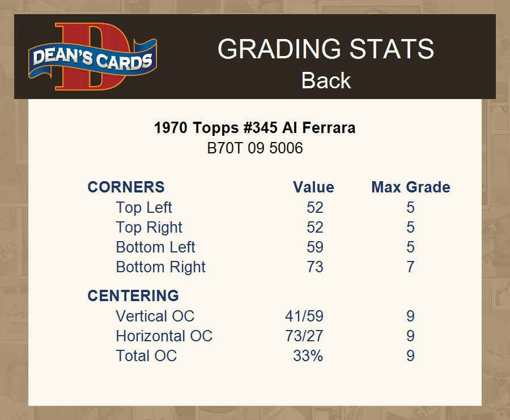510x420 pixels.
Task: Click the Total OC value 33%
Action: coord(308,356)
